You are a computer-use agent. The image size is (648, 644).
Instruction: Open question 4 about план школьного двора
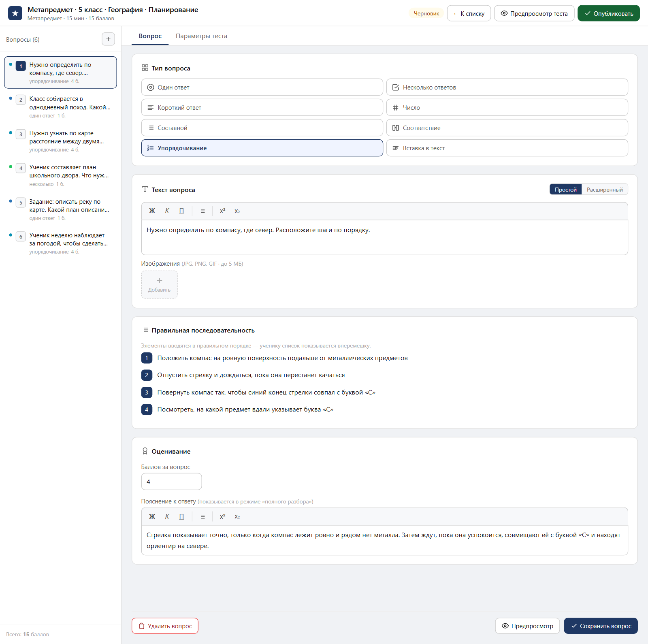(61, 175)
